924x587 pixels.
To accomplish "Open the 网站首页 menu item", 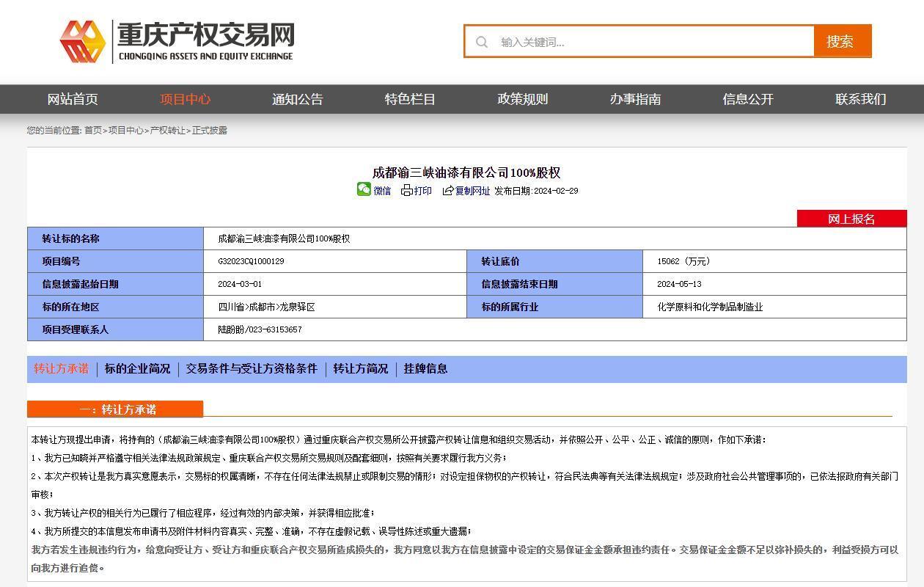I will point(73,99).
